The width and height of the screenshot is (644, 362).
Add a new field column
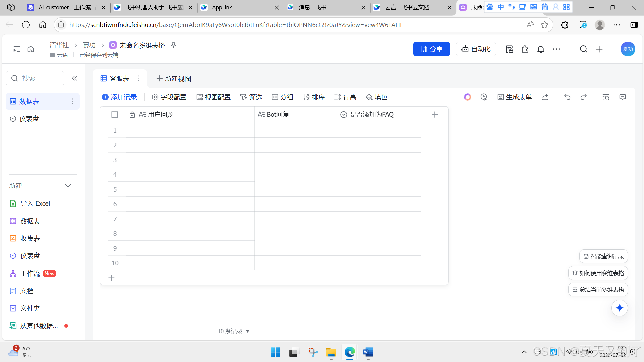435,115
